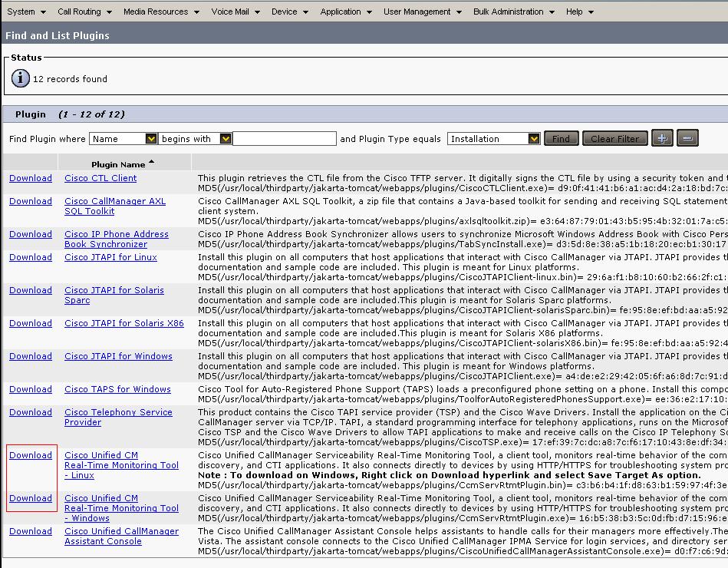Click the CiscoJTAPIClient-linux.bin MD5 line

(x=463, y=277)
